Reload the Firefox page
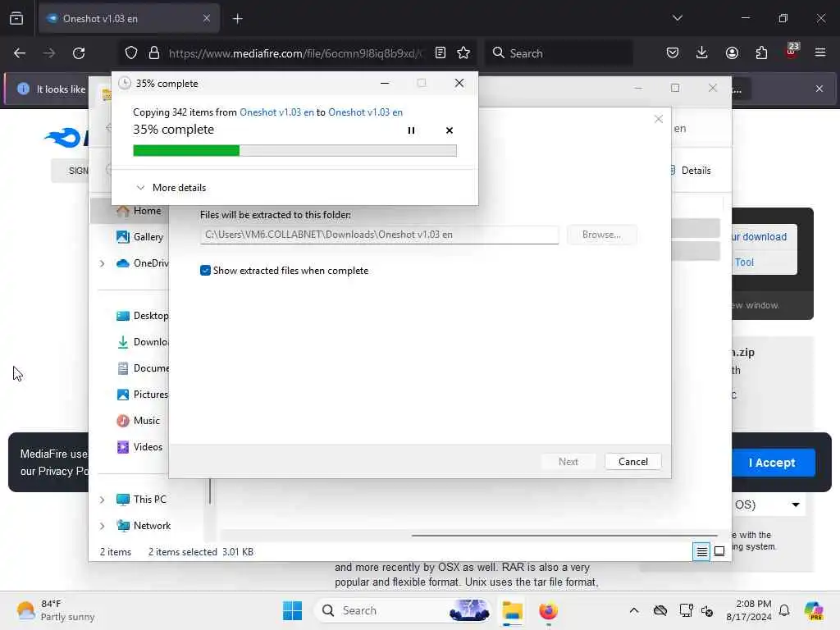Viewport: 840px width, 630px height. [x=79, y=53]
